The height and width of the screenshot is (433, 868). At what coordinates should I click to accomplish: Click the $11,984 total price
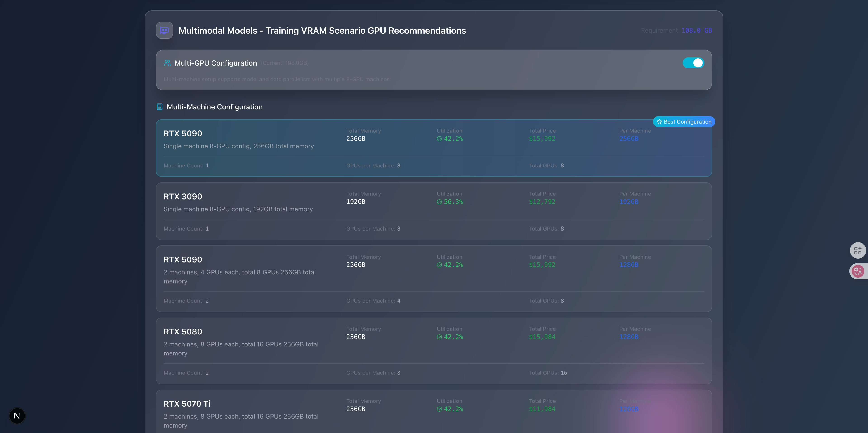click(x=542, y=409)
